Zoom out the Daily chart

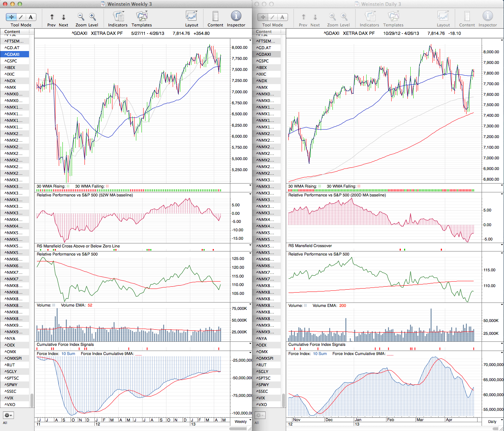point(332,17)
